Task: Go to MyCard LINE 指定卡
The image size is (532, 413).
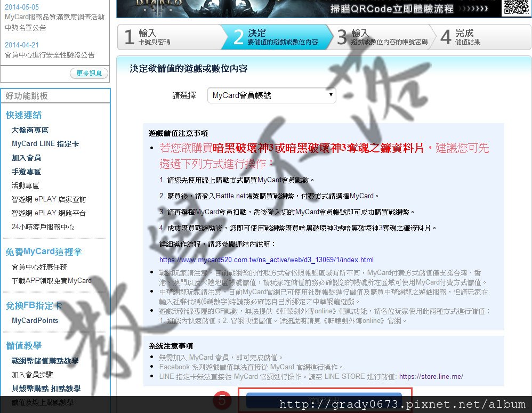Action: point(45,144)
